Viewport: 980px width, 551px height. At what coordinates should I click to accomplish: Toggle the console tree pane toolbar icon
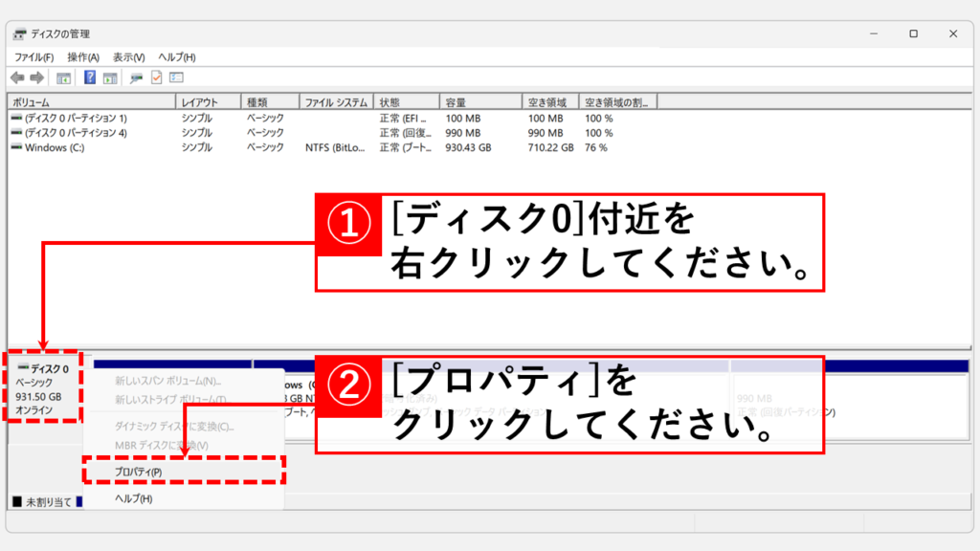(x=63, y=77)
